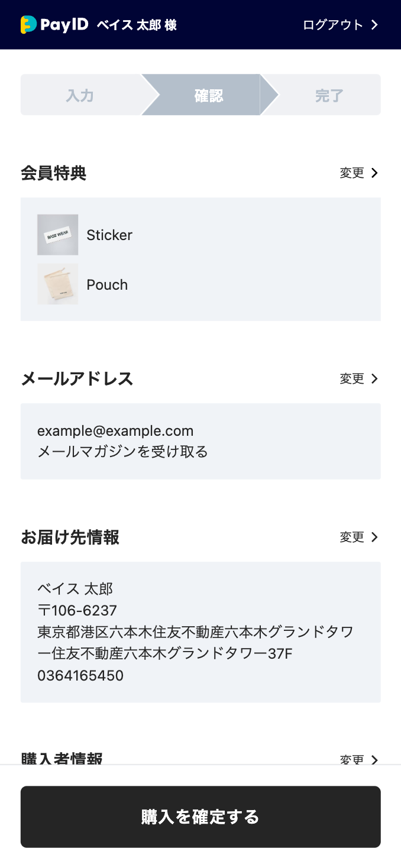
Task: Click the chevron beside メールアドレス 変更
Action: [x=374, y=378]
